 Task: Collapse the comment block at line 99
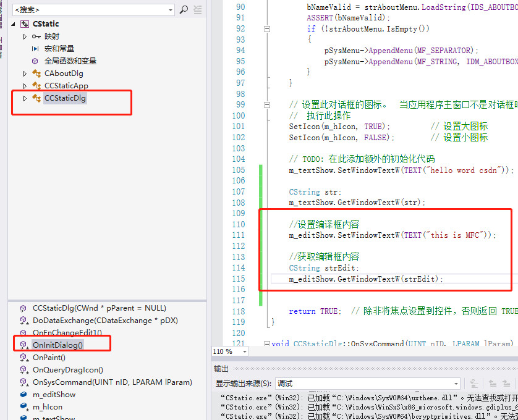click(267, 105)
